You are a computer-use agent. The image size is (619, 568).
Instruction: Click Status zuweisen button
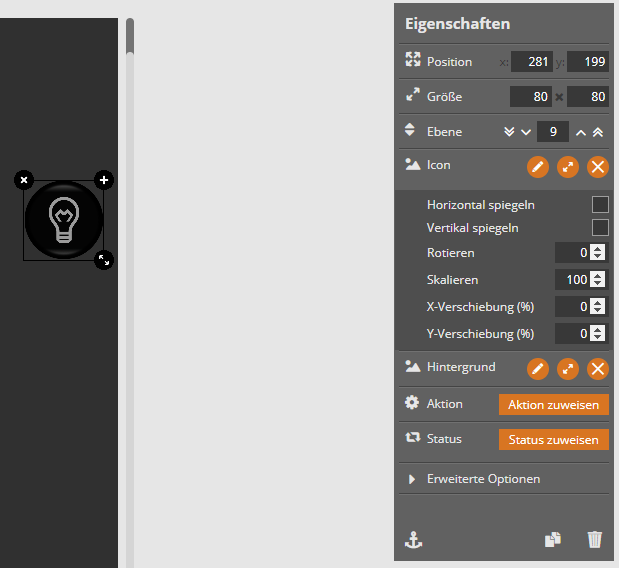tap(553, 440)
